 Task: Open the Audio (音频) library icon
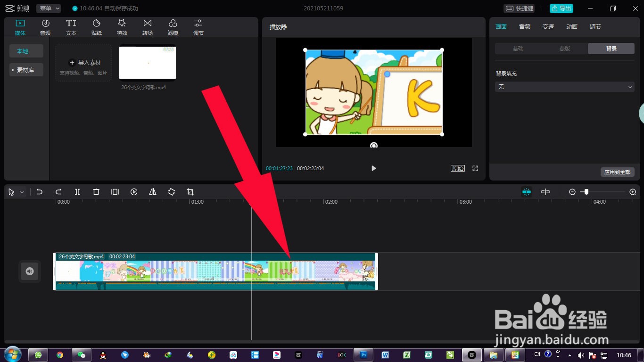[45, 27]
